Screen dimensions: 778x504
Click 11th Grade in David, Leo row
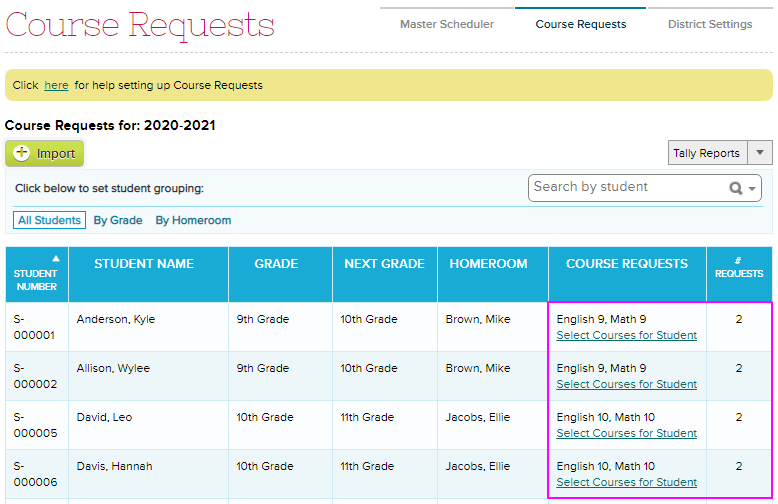367,418
